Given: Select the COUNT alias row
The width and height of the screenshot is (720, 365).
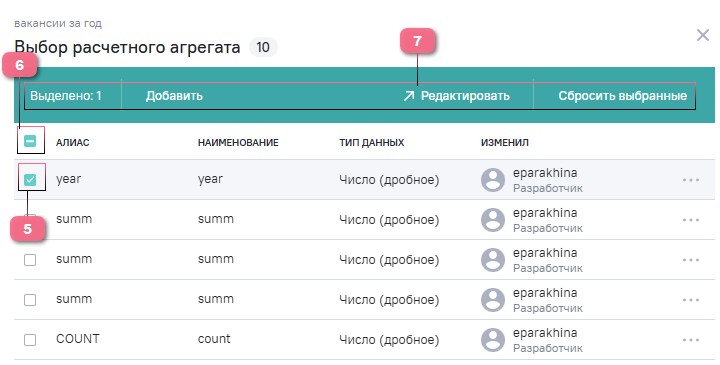Looking at the screenshot, I should coord(364,340).
